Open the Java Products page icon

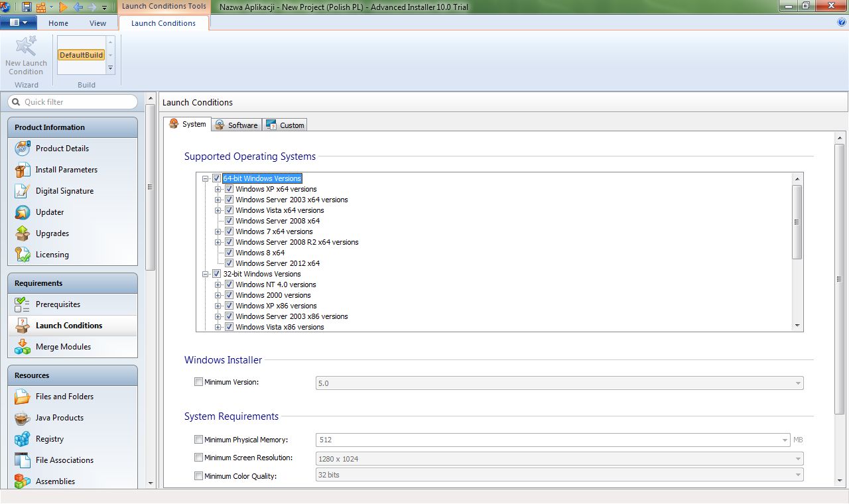point(23,418)
